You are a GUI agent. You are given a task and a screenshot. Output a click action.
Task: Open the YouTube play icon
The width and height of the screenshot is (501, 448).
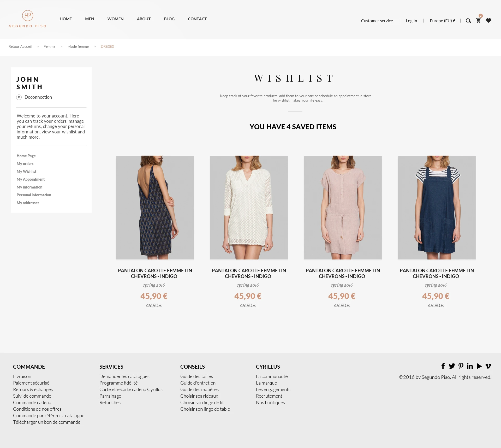point(479,366)
